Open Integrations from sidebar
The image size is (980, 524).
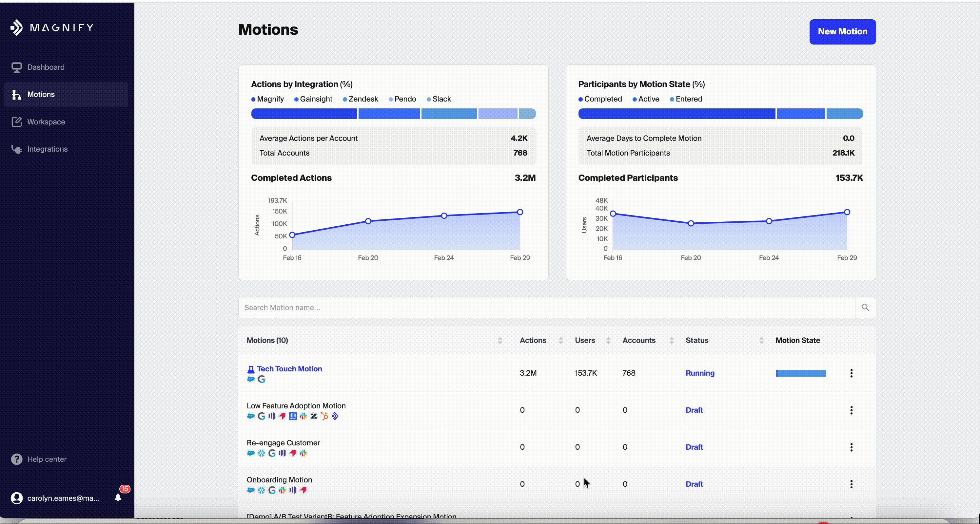tap(47, 149)
